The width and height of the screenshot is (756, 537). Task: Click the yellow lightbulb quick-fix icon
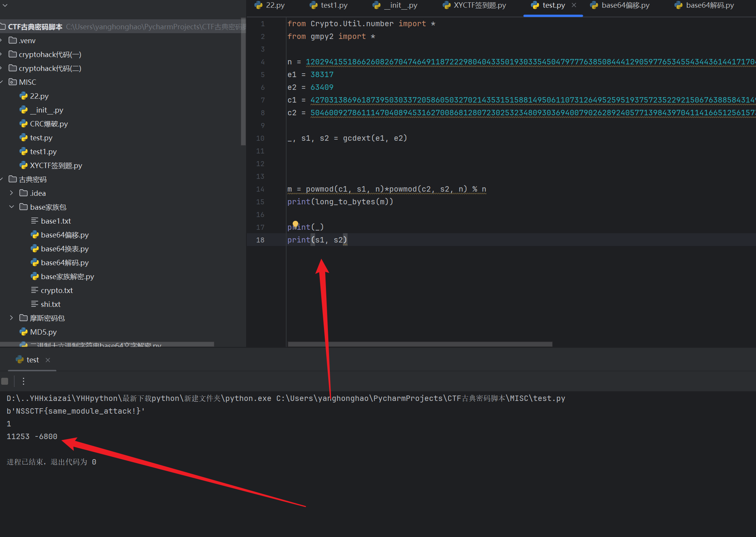(x=295, y=224)
